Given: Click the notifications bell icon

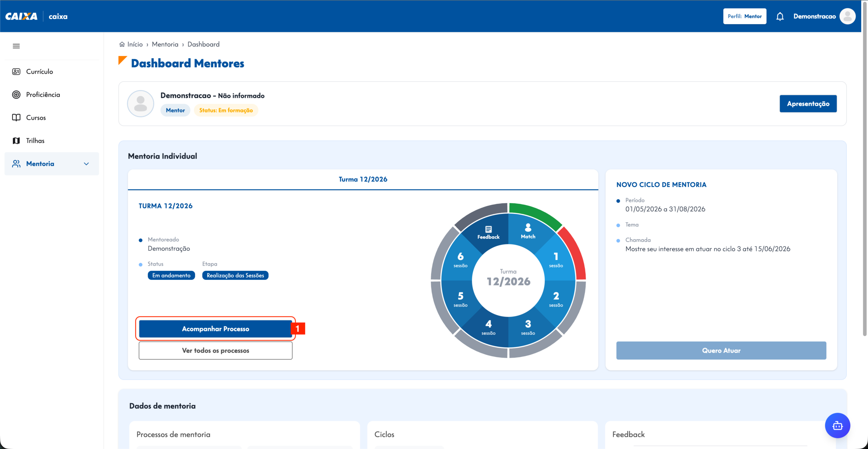Looking at the screenshot, I should tap(780, 16).
